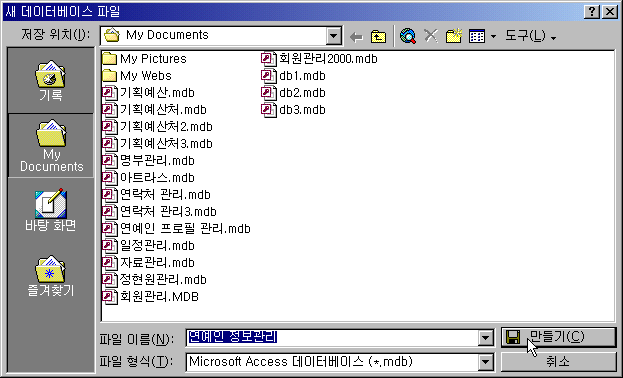623x378 pixels.
Task: Click the 만들기(C) create button
Action: [x=558, y=337]
